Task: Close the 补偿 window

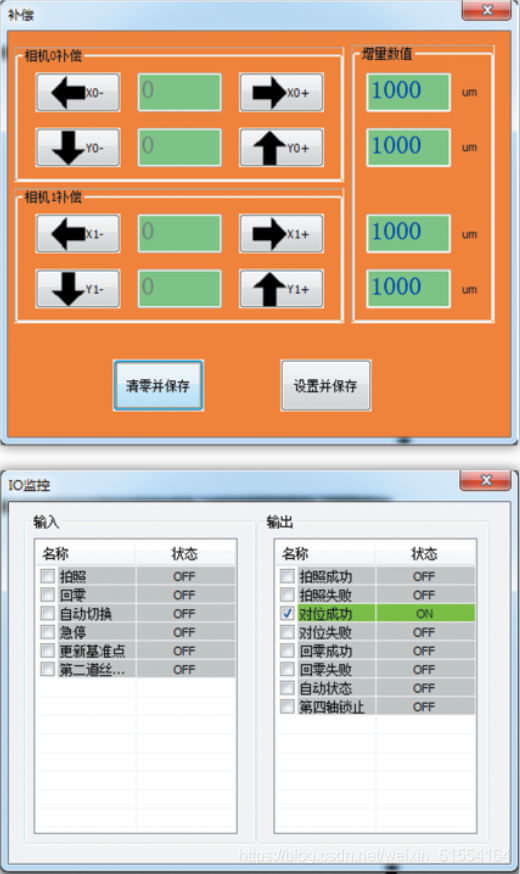Action: [487, 9]
